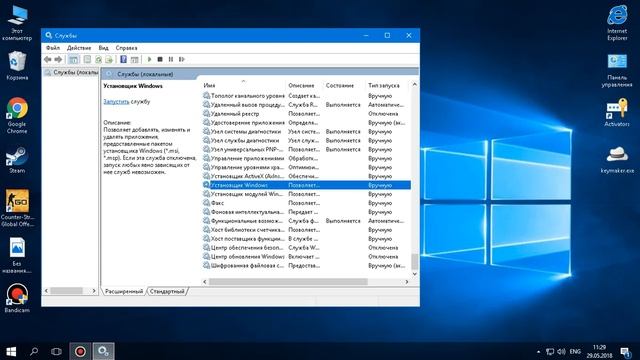
Task: Open Counter-Strike Global Offensive shortcut
Action: pos(17,208)
